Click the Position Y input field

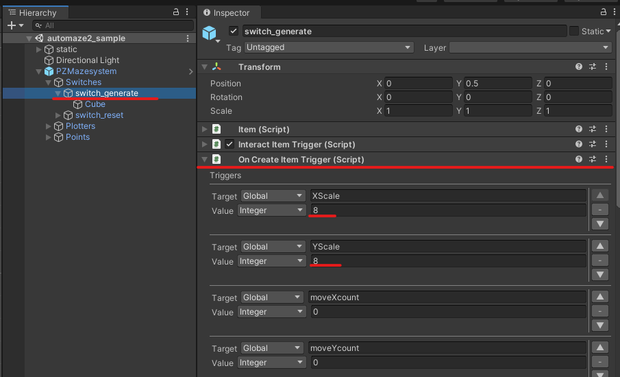click(498, 83)
